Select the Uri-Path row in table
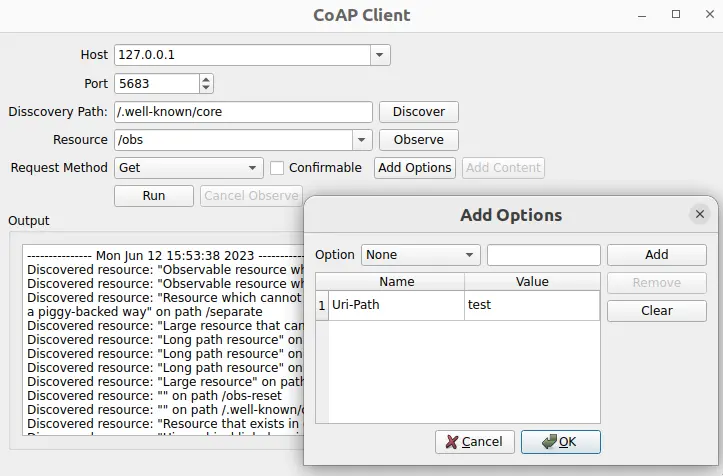This screenshot has height=476, width=723. pos(395,305)
